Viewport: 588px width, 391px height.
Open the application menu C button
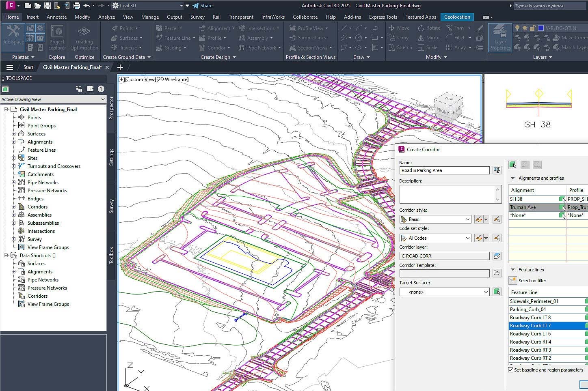(x=11, y=5)
